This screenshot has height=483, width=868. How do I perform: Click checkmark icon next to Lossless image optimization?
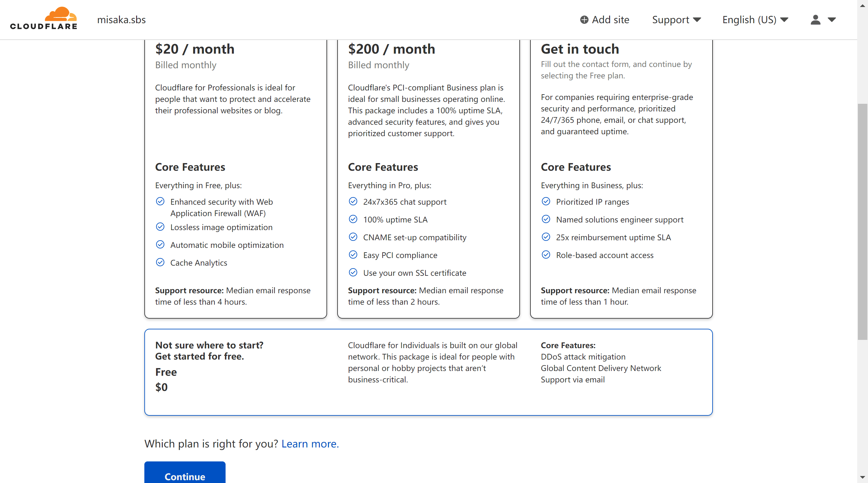tap(161, 227)
